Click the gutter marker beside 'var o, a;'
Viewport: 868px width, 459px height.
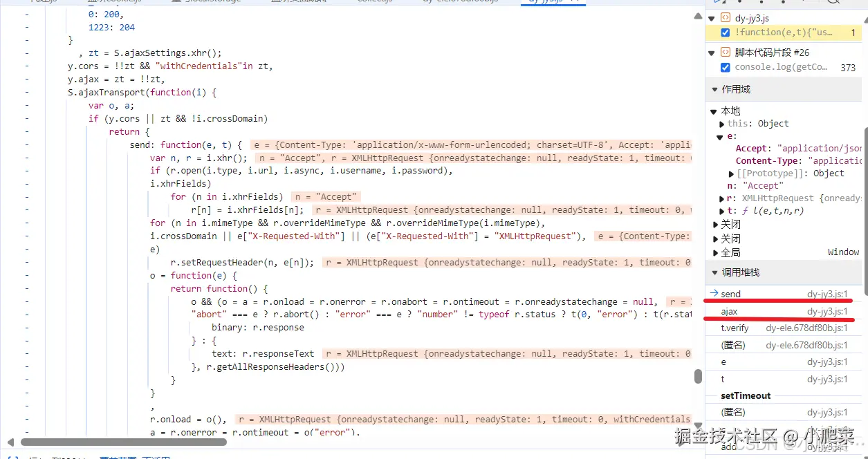[27, 106]
